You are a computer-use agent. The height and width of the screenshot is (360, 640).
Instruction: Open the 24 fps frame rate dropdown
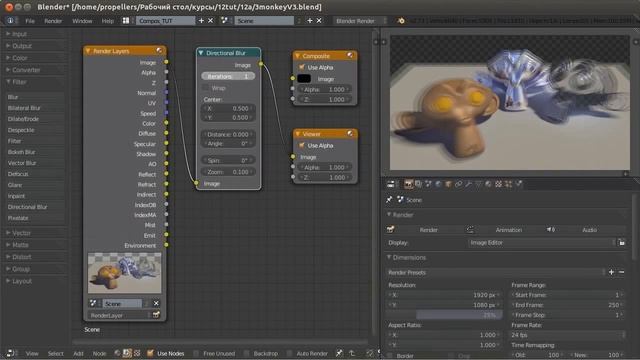pyautogui.click(x=568, y=335)
